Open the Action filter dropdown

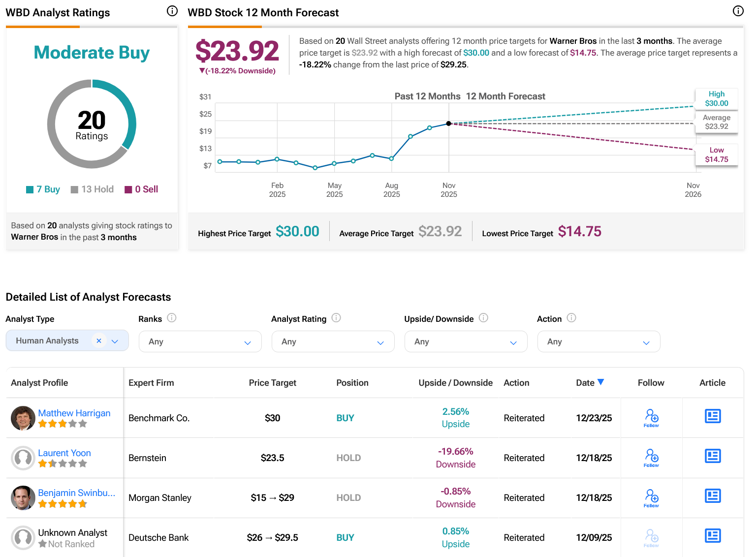click(x=598, y=341)
